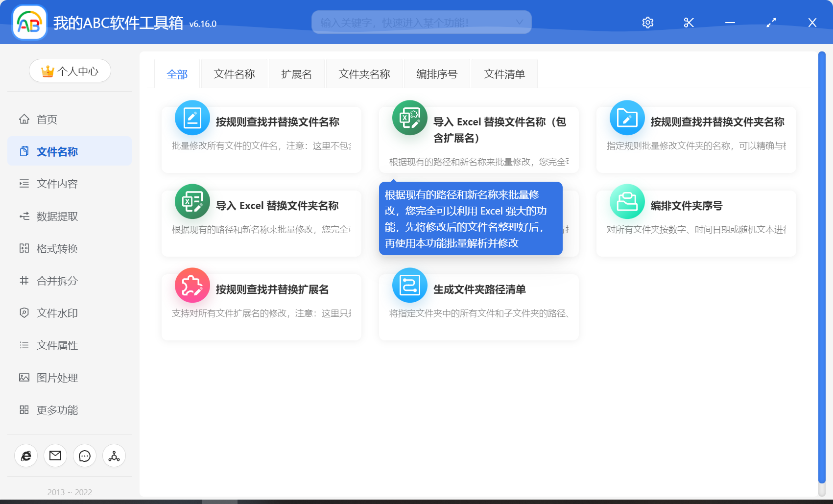The width and height of the screenshot is (833, 504).
Task: Click the 个人中心 button
Action: pyautogui.click(x=70, y=71)
